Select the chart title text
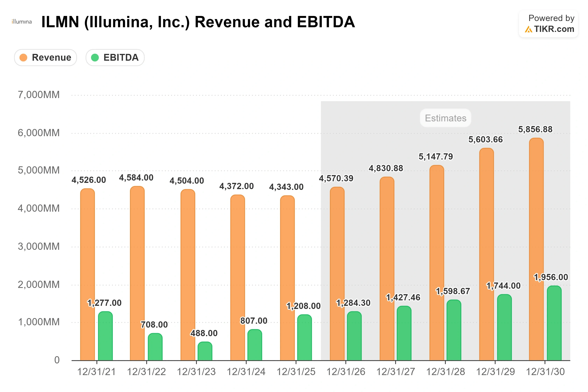 198,22
